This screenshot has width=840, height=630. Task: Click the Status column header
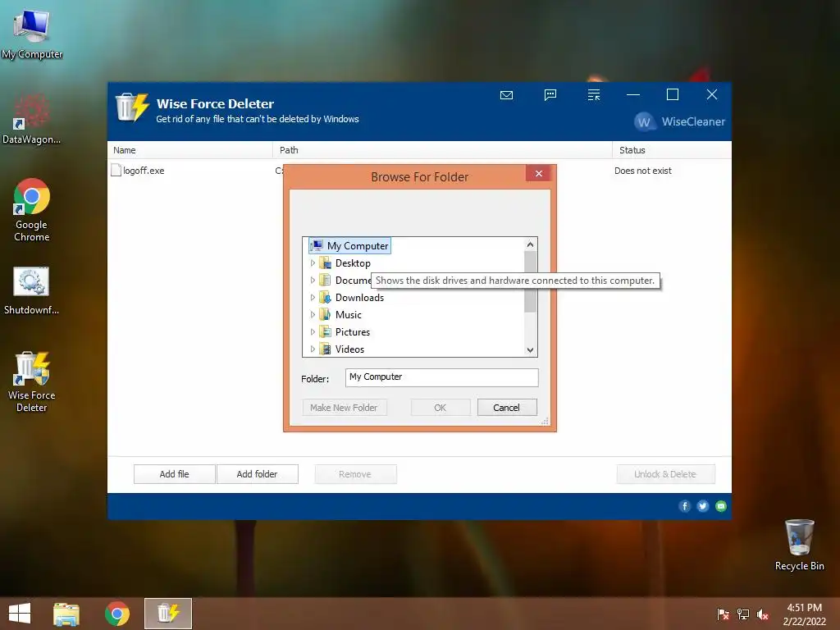pyautogui.click(x=672, y=150)
